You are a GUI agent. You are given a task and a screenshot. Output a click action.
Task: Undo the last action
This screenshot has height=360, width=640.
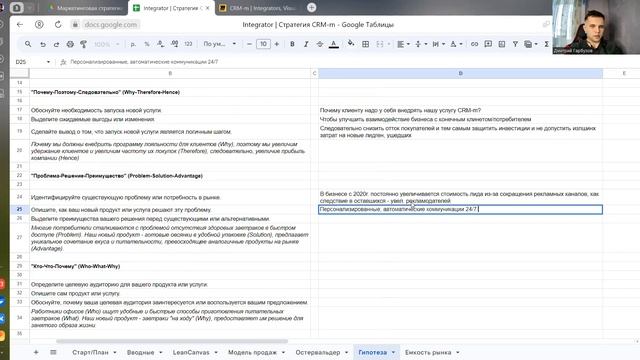42,44
